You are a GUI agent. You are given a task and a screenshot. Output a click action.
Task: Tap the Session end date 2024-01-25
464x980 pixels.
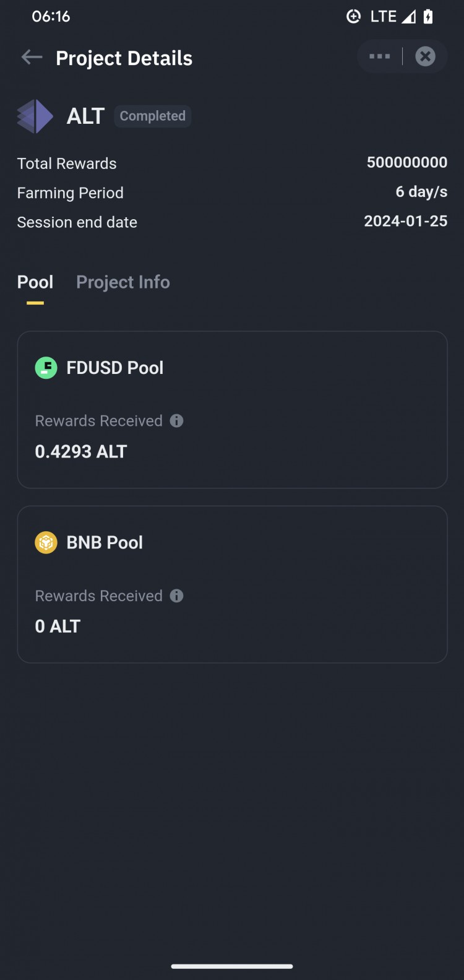[x=405, y=221]
